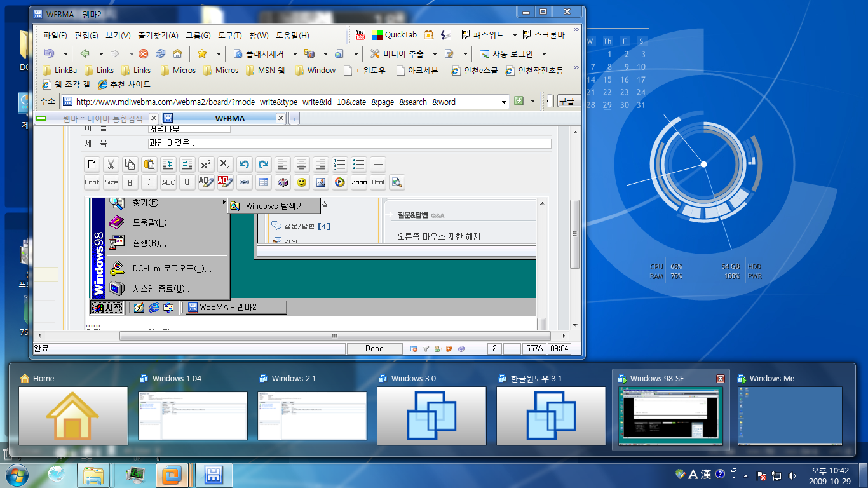Insert a table using the table icon
Image resolution: width=868 pixels, height=488 pixels.
(x=264, y=182)
